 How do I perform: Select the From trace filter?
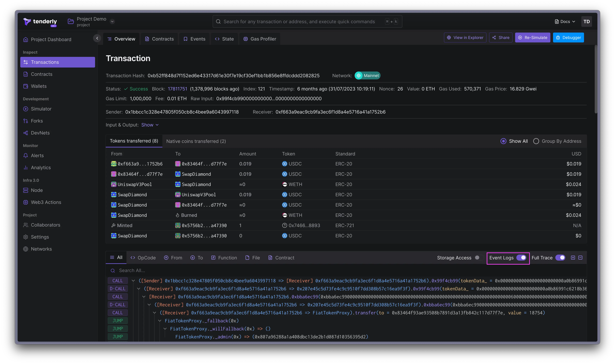tap(173, 258)
